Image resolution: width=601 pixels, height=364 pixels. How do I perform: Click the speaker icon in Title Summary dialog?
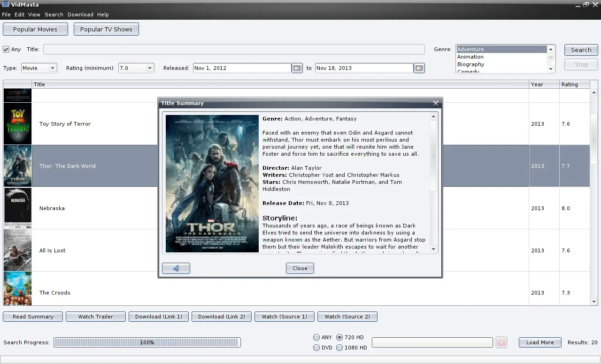tap(176, 268)
